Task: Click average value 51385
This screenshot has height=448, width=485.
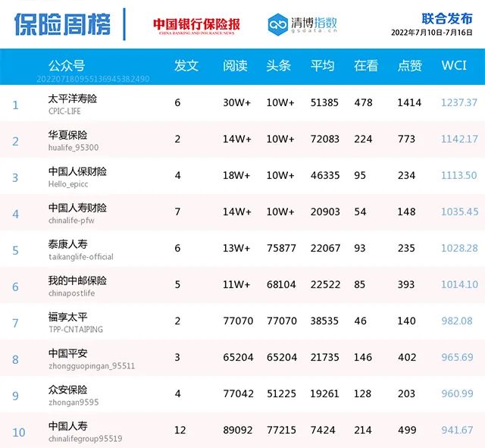Action: (x=324, y=102)
